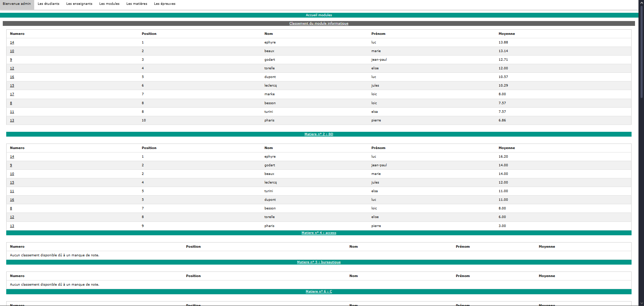Open Matiere n° 5 : bureautique link
The image size is (644, 306).
[319, 262]
